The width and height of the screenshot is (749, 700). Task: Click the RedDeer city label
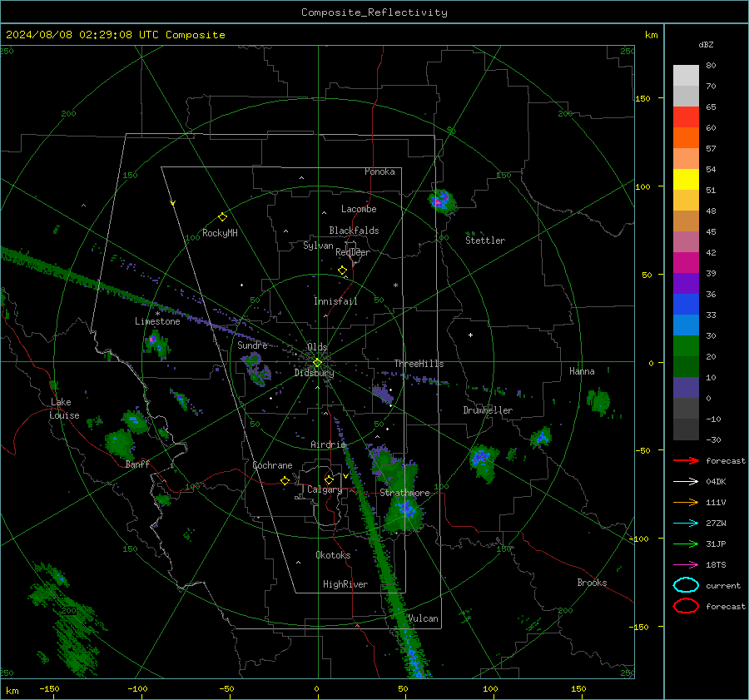pos(353,252)
